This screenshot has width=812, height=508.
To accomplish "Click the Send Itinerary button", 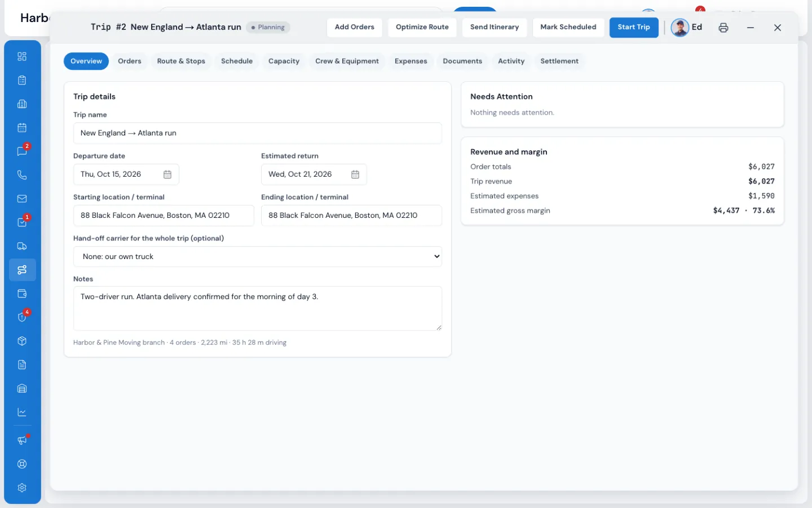I will [x=495, y=27].
